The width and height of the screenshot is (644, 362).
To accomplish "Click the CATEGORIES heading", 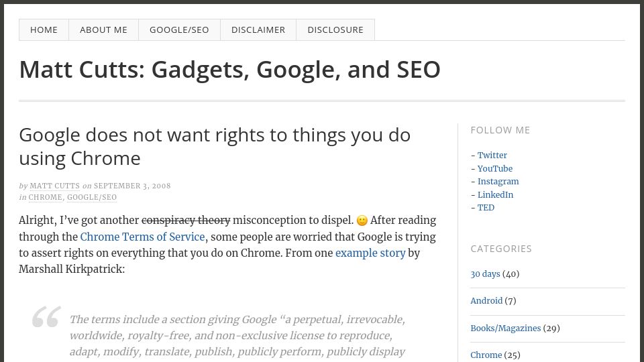I will [x=501, y=249].
